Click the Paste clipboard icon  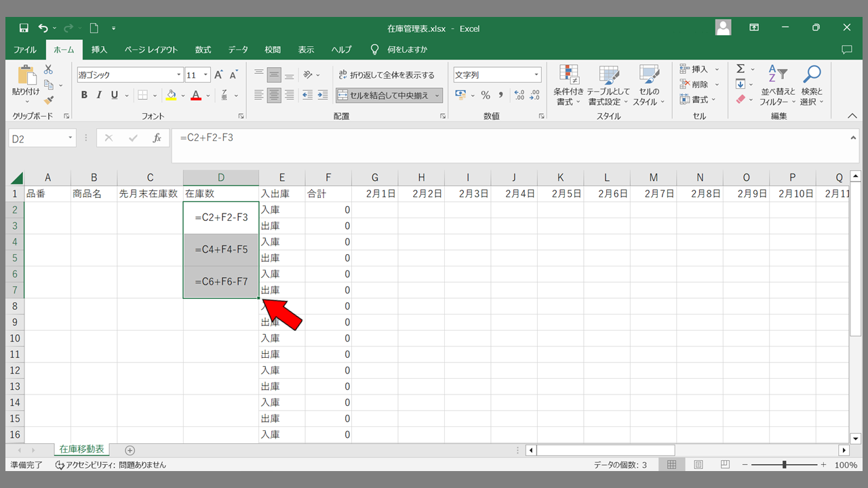click(x=26, y=75)
